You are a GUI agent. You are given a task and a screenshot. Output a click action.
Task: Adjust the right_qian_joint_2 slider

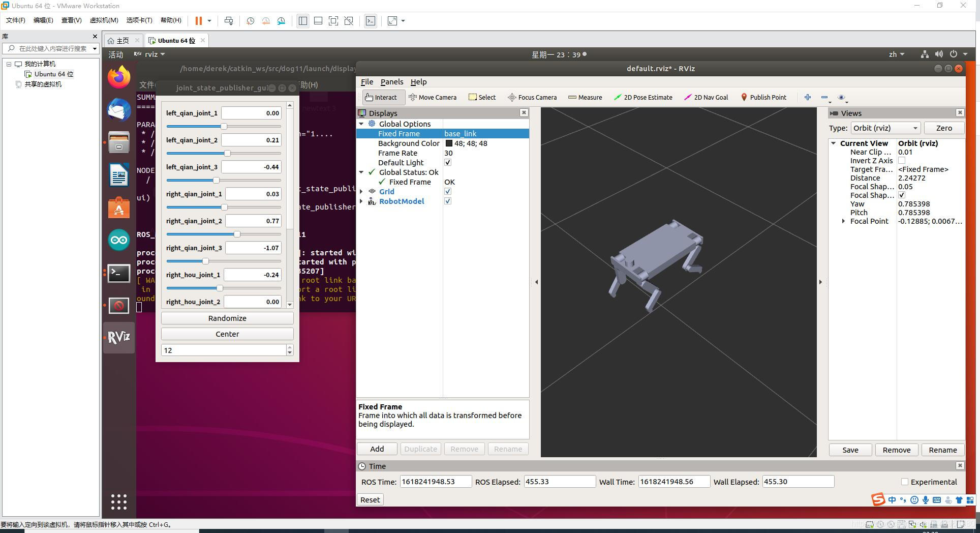coord(224,234)
